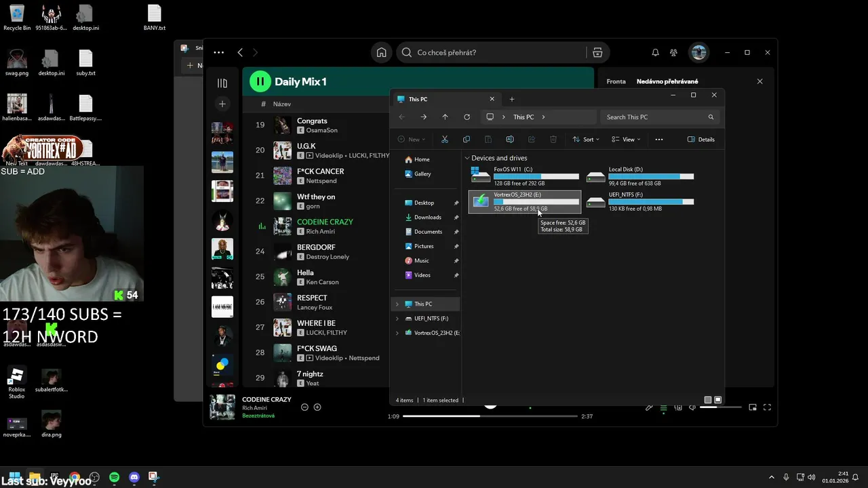Image resolution: width=868 pixels, height=488 pixels.
Task: Open Spotify friend activity icon
Action: click(x=673, y=52)
